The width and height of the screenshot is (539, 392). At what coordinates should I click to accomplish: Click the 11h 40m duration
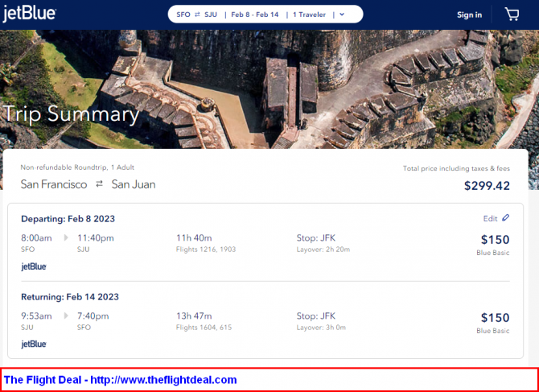coord(194,238)
